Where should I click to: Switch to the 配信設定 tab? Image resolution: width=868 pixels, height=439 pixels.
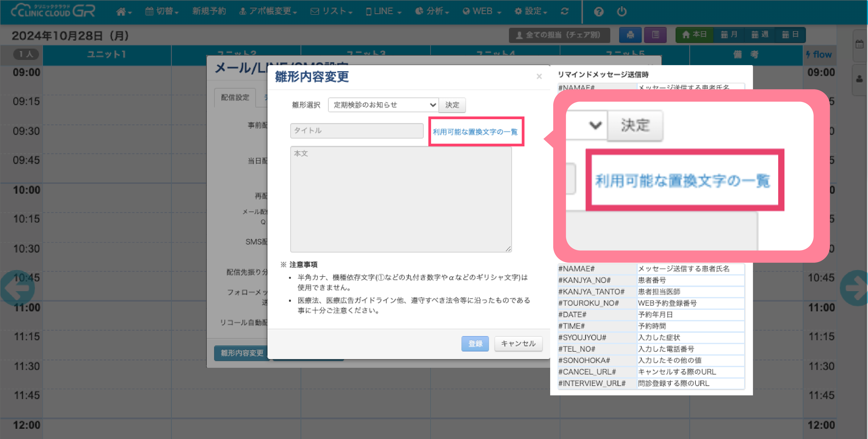pyautogui.click(x=235, y=98)
